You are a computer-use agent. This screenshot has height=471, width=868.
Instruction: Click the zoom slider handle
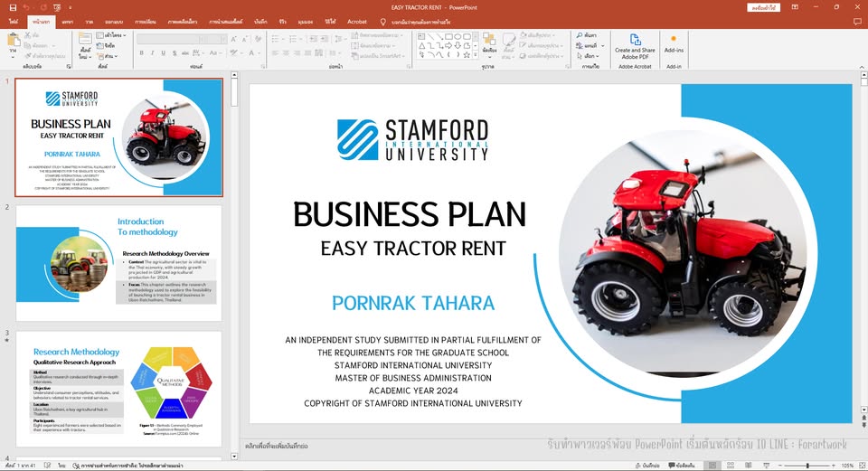807,466
